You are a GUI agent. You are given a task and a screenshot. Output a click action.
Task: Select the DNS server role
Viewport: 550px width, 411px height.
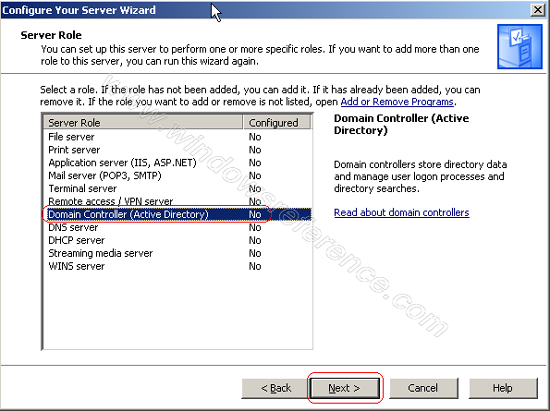pyautogui.click(x=177, y=227)
